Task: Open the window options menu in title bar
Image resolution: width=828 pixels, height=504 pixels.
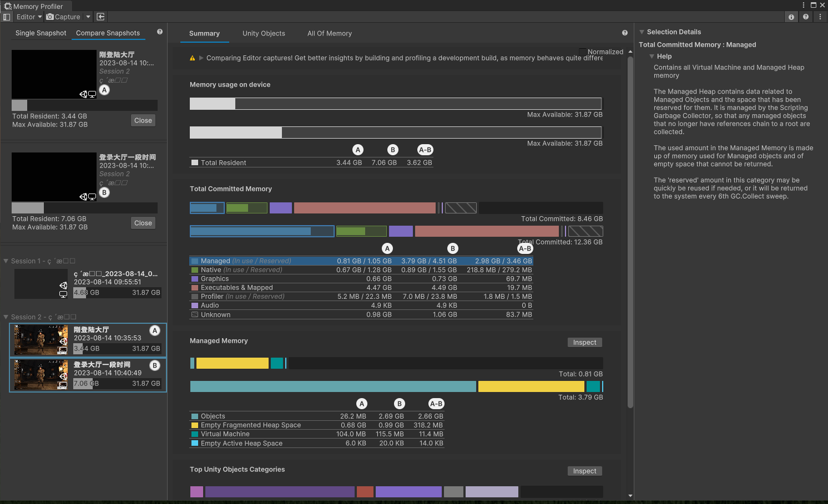Action: pos(804,5)
